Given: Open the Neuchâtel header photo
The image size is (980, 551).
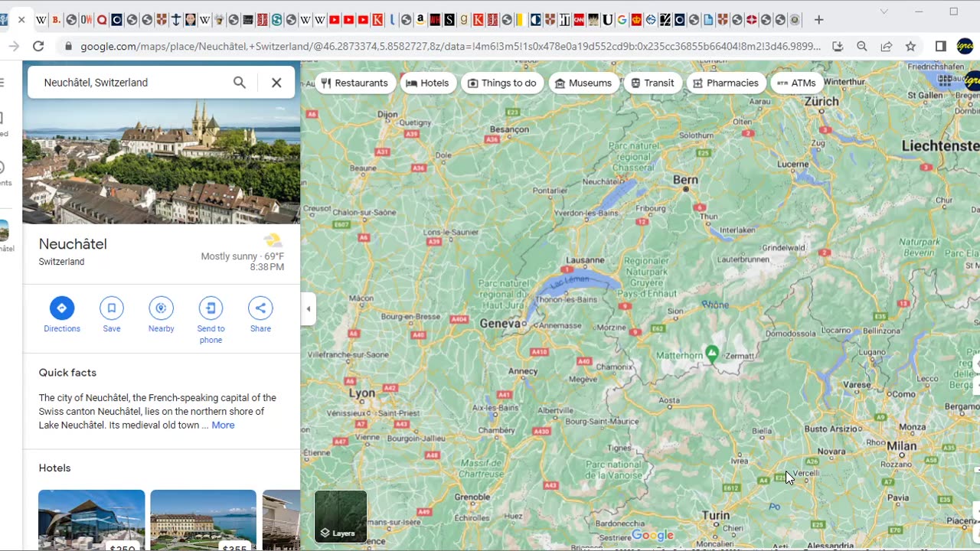Looking at the screenshot, I should 162,161.
